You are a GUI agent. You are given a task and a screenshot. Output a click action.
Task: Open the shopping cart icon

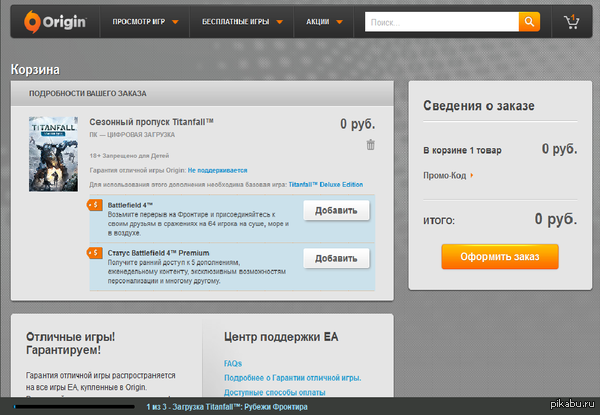(571, 21)
